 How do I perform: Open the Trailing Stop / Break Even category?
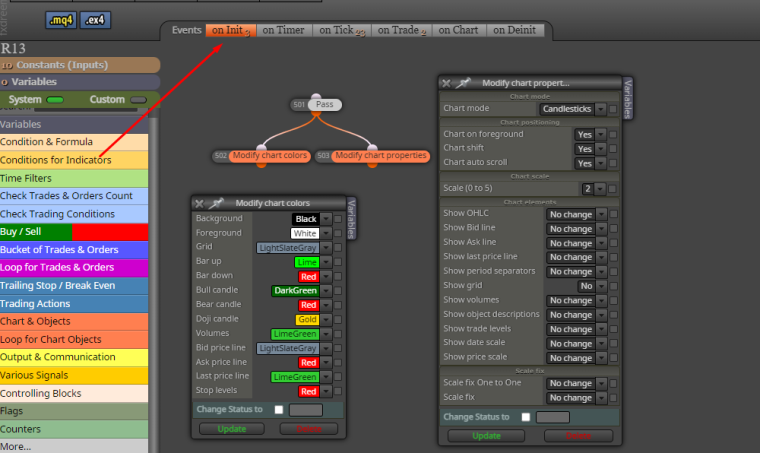pos(74,285)
